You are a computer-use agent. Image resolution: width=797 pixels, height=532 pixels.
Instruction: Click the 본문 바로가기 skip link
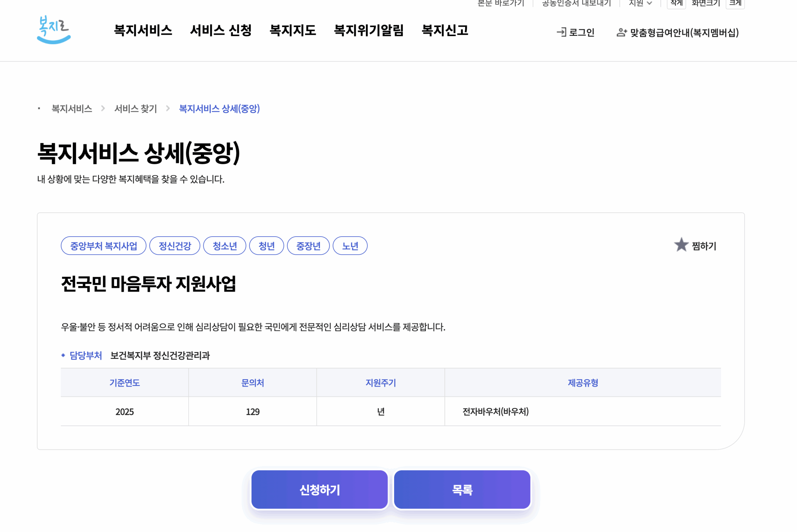click(x=501, y=3)
